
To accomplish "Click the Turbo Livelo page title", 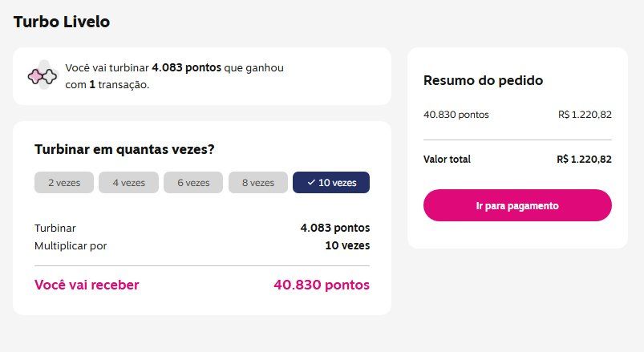I will [x=62, y=22].
